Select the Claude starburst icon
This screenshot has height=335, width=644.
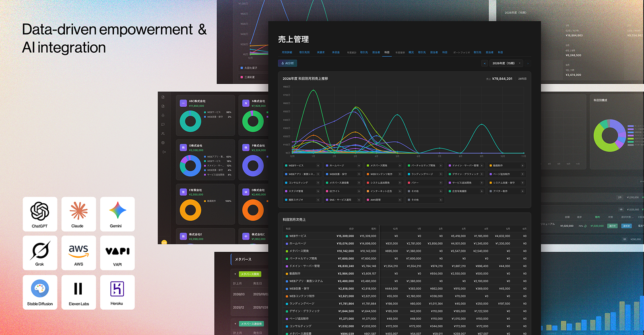(x=78, y=211)
